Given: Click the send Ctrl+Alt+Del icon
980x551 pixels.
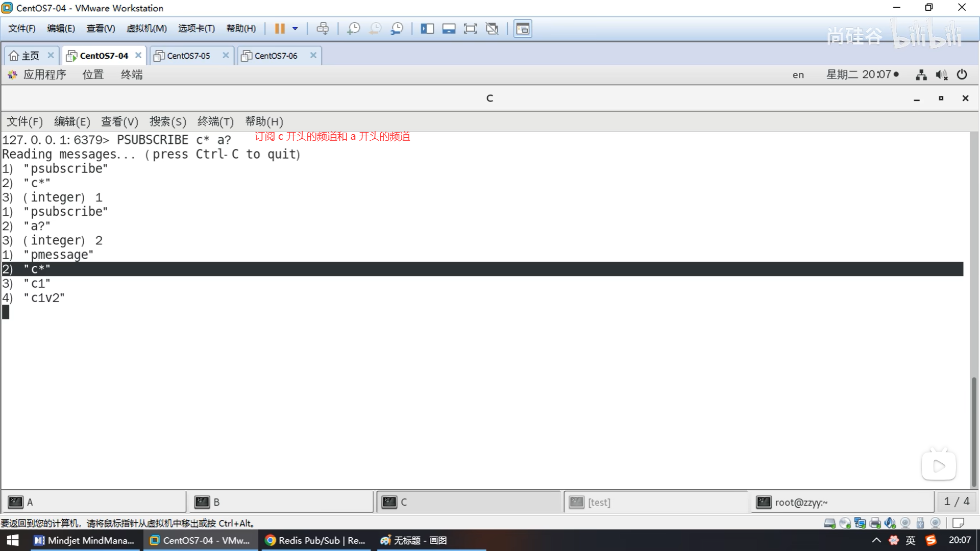Looking at the screenshot, I should (323, 29).
